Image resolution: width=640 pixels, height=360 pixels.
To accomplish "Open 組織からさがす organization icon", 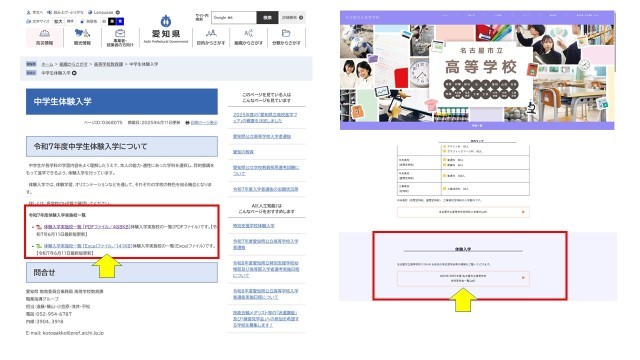I will tap(248, 37).
